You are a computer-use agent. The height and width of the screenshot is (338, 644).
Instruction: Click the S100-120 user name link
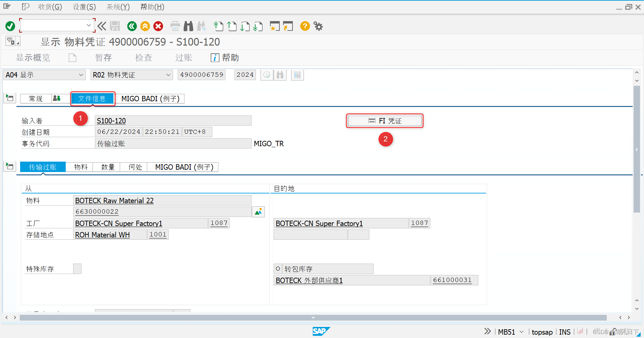point(111,121)
